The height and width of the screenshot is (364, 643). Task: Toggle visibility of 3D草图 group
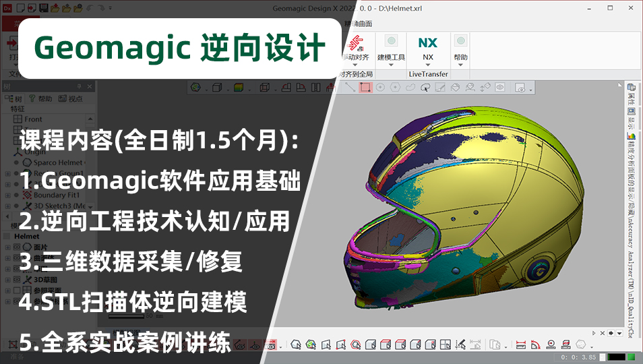click(17, 280)
